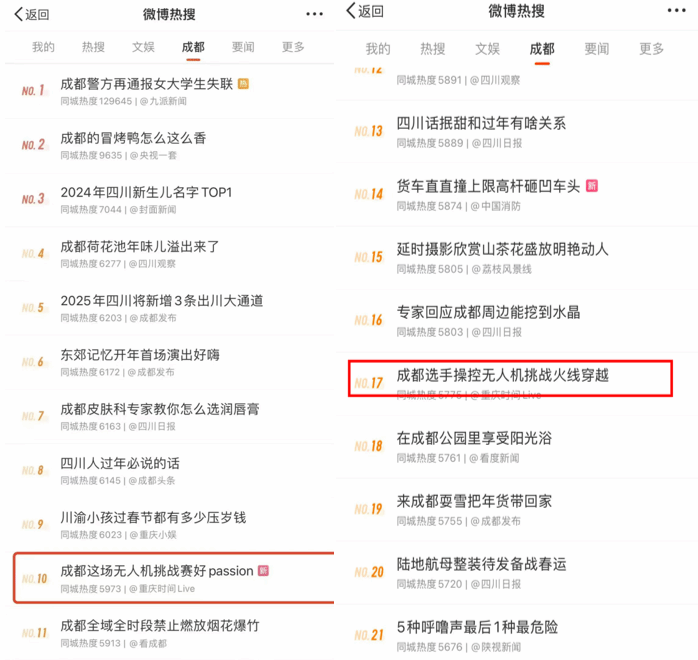The width and height of the screenshot is (698, 660).
Task: Tap the left screen's back arrow (返回)
Action: (31, 15)
